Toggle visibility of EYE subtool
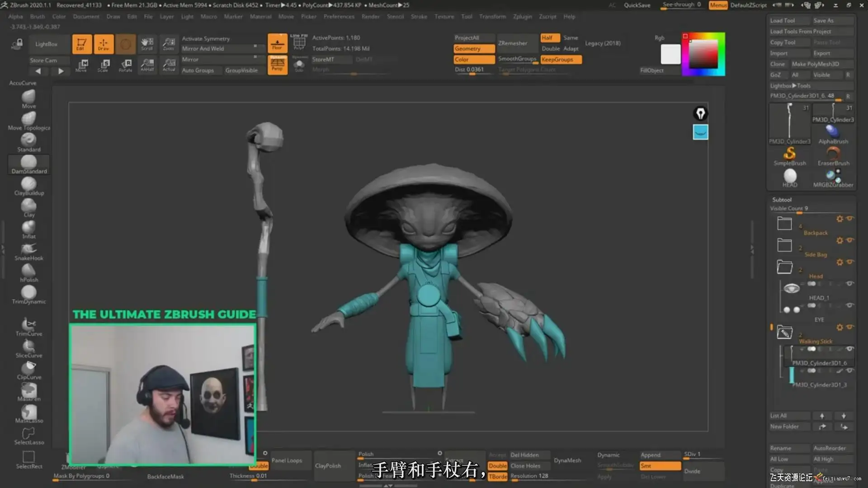Image resolution: width=868 pixels, height=488 pixels. [x=849, y=305]
